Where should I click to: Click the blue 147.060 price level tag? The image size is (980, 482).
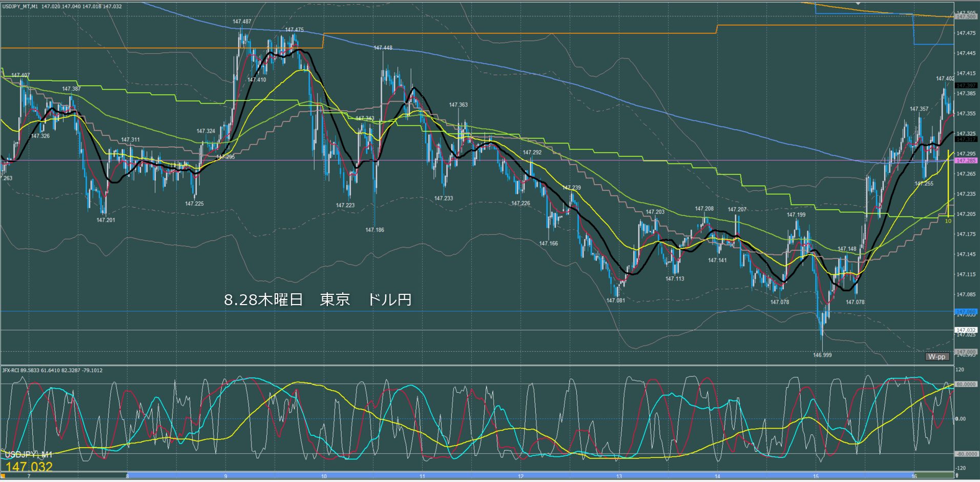pos(966,311)
